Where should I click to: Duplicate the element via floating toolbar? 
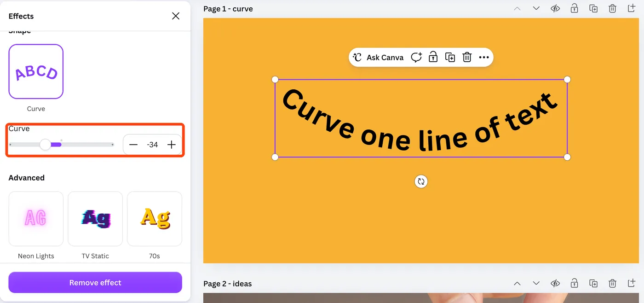(x=450, y=57)
